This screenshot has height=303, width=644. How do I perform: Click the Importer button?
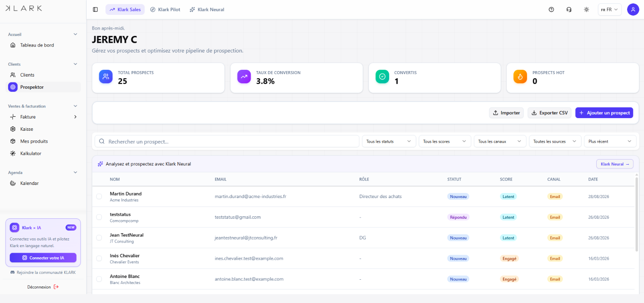507,113
